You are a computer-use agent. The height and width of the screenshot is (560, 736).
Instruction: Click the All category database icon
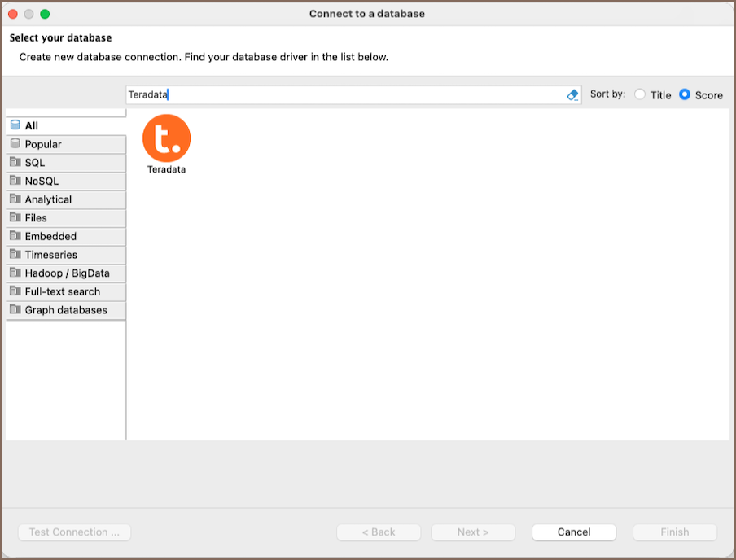pos(15,125)
